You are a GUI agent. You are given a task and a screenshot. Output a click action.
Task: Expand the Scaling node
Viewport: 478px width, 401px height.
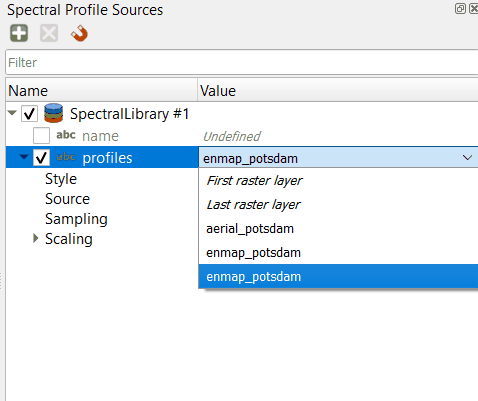tap(36, 238)
